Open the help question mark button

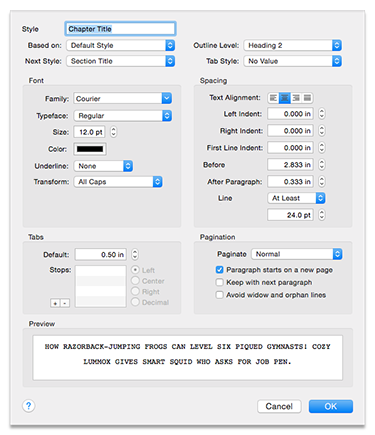(x=29, y=406)
